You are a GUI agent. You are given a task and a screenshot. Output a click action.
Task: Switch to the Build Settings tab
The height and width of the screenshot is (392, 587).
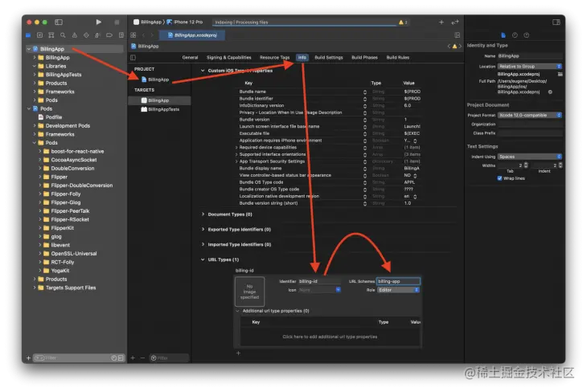[329, 58]
